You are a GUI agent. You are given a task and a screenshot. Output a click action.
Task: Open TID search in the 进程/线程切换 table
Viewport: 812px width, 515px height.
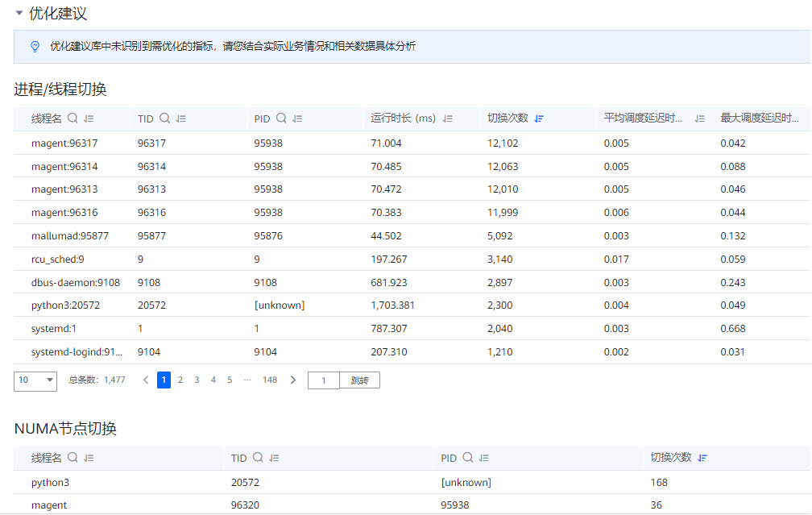tap(164, 118)
